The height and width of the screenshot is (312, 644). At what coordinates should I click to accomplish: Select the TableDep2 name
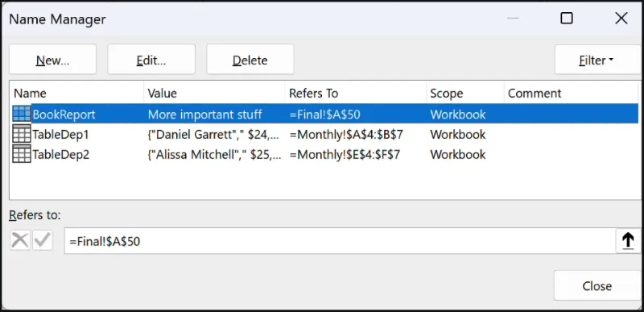(x=61, y=155)
